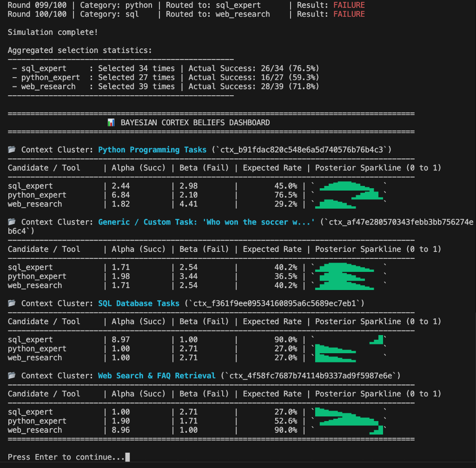Click 36.5% expected rate in Generic cluster

[286, 277]
